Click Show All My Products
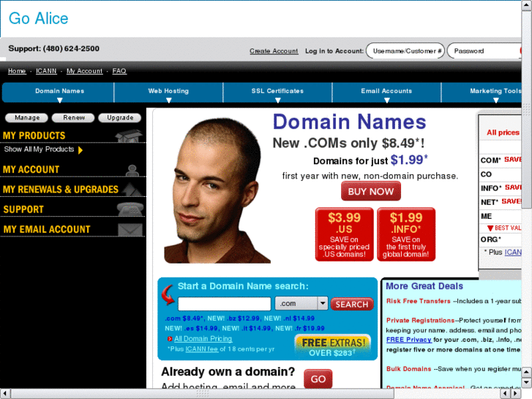532x399 pixels. (39, 149)
